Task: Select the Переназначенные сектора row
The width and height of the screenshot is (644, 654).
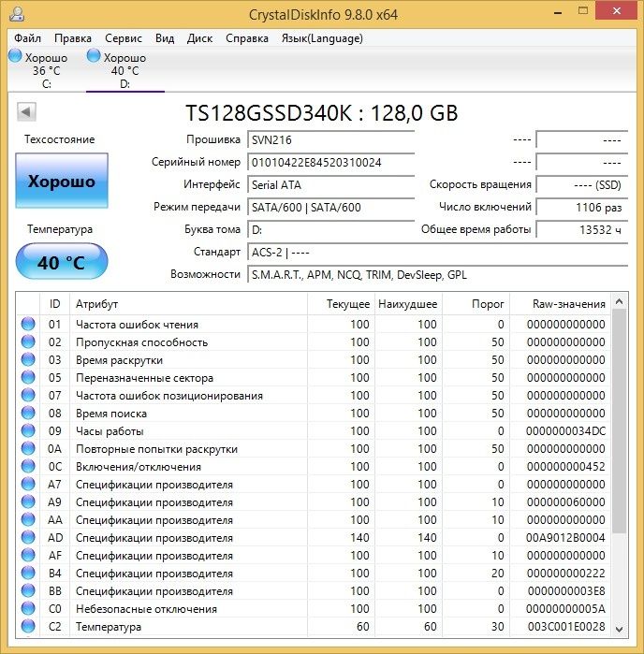Action: (x=313, y=377)
